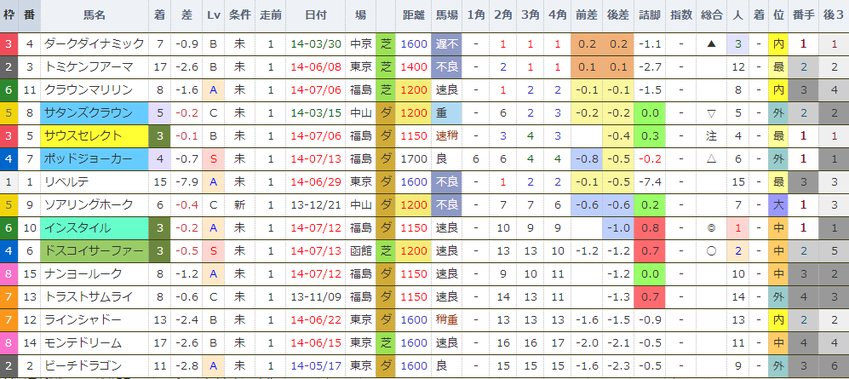Screen dimensions: 849x379
Task: Click the ▽ mark in サタンズクラウン row
Action: tap(711, 113)
